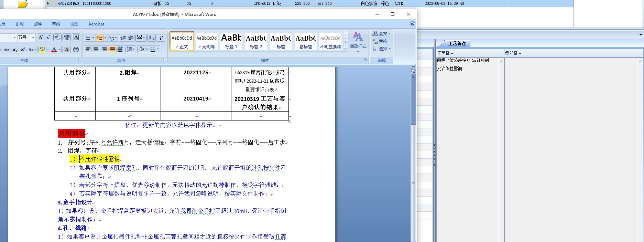Apply yellow text highlight color
The height and width of the screenshot is (242, 644).
tap(42, 50)
